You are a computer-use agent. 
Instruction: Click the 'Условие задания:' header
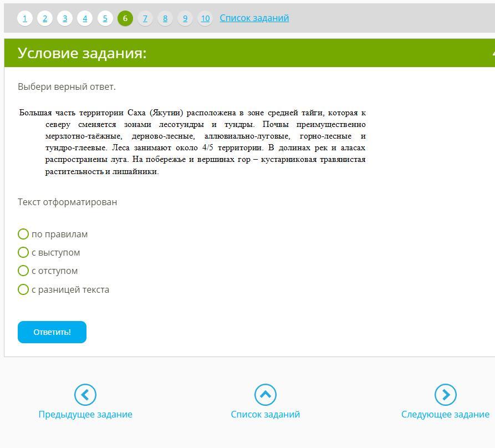82,53
